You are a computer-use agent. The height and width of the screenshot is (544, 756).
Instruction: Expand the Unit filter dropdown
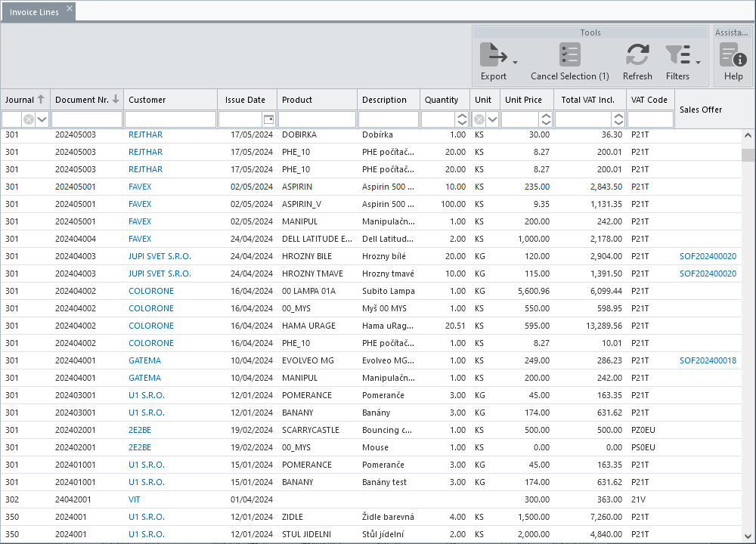[492, 119]
